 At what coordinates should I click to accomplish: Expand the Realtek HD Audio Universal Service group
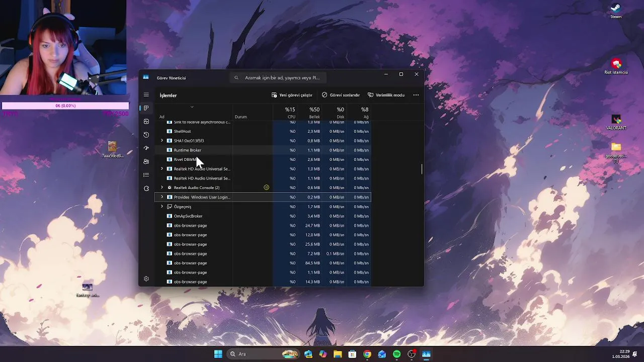point(162,169)
